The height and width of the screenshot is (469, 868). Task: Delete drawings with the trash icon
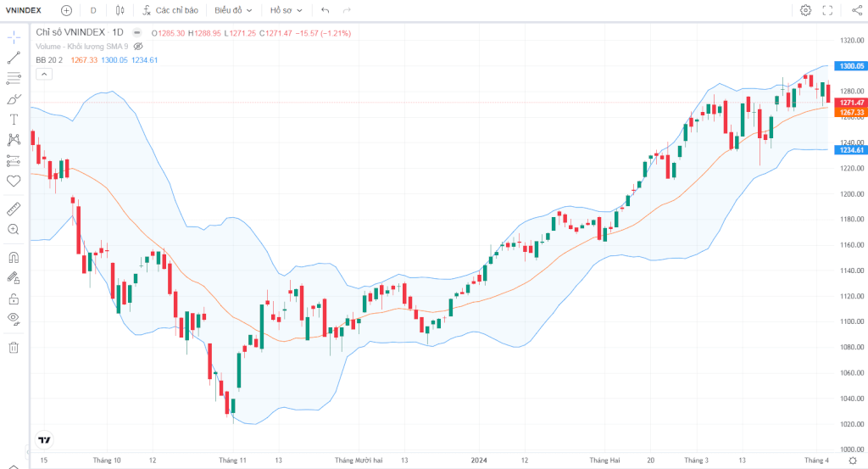14,348
